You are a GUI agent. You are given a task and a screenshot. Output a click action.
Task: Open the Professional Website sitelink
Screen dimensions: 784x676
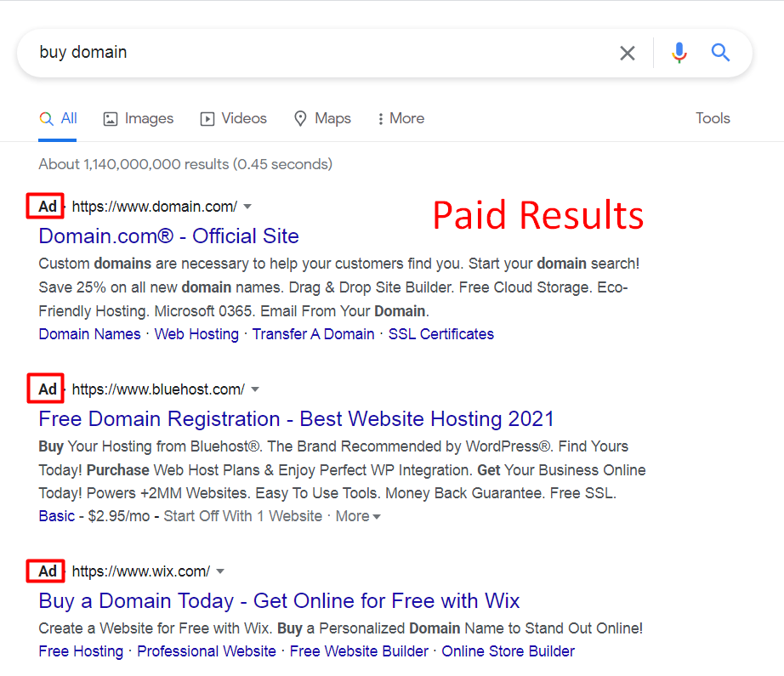coord(207,651)
